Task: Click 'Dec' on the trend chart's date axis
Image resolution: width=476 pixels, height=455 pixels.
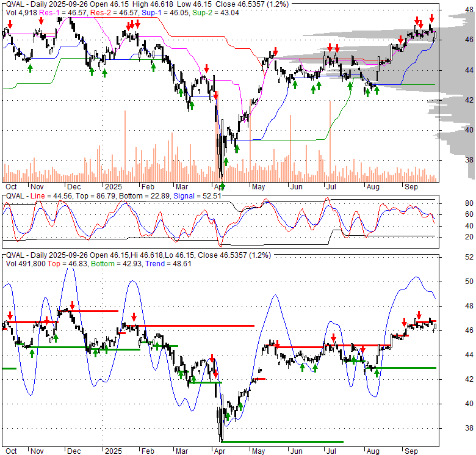Action: pyautogui.click(x=74, y=451)
